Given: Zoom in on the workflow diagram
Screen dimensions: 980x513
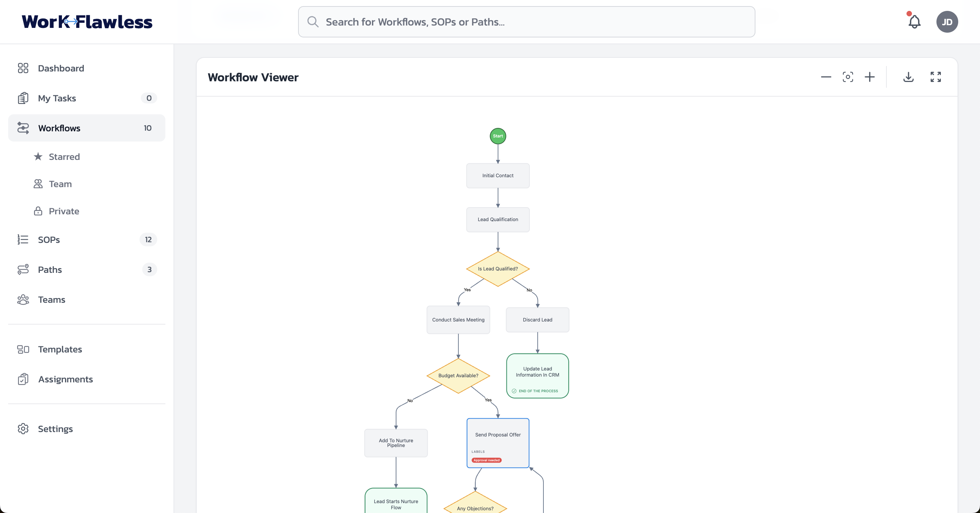Looking at the screenshot, I should point(870,77).
